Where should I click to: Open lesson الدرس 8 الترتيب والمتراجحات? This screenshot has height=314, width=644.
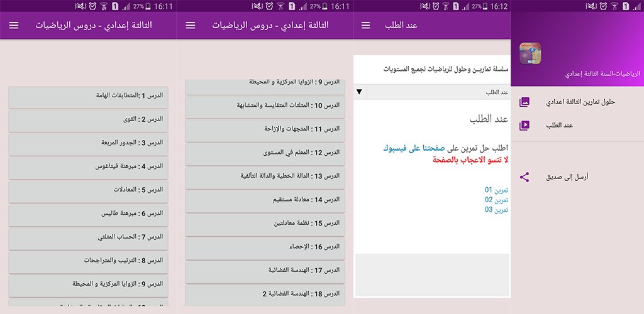click(88, 262)
